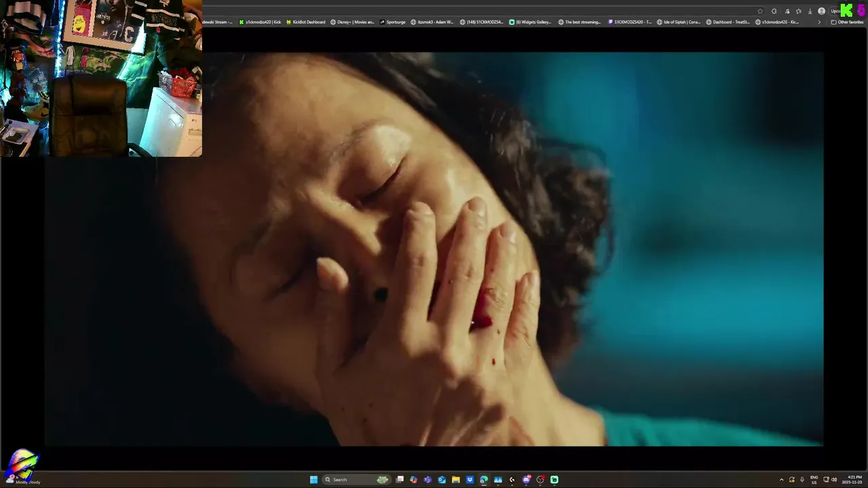Open the green Kick app in the taskbar

click(554, 479)
